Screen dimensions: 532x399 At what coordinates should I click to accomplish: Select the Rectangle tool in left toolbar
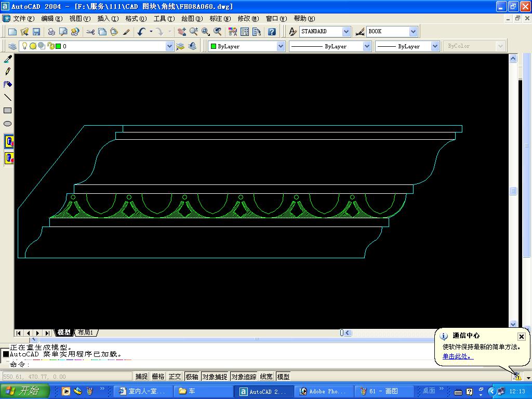point(8,111)
